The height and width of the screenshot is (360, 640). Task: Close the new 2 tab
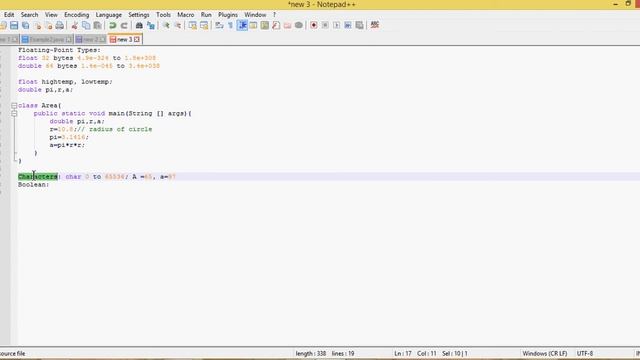point(102,40)
